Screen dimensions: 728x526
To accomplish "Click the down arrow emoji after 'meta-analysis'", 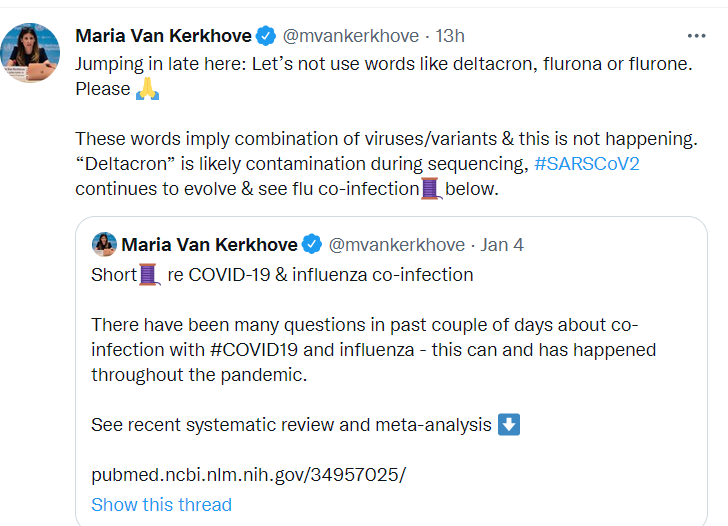I will 509,424.
